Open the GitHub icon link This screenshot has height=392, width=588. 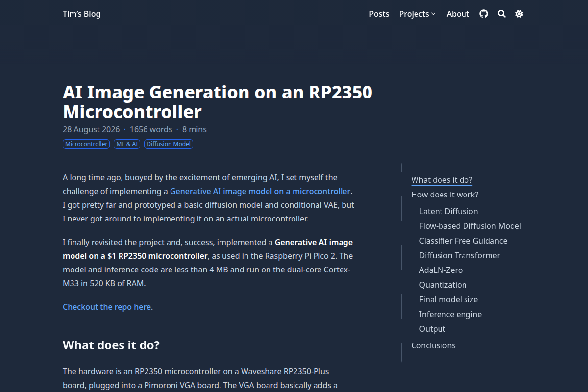point(484,14)
